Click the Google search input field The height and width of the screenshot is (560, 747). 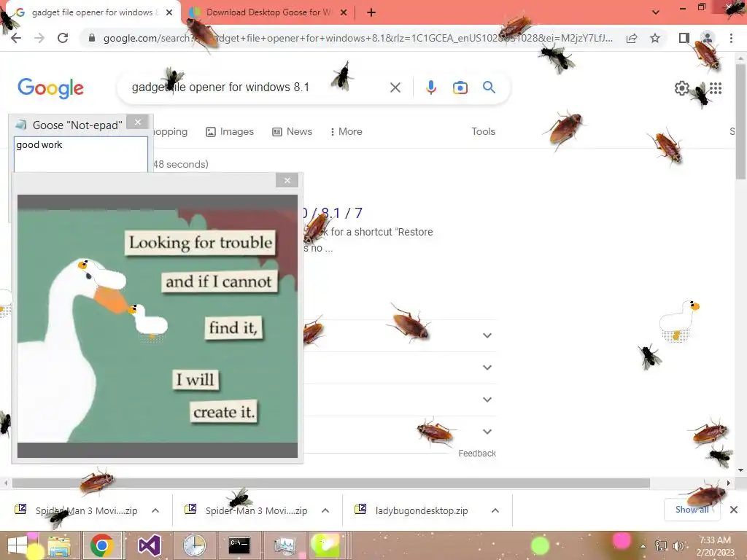pos(258,87)
